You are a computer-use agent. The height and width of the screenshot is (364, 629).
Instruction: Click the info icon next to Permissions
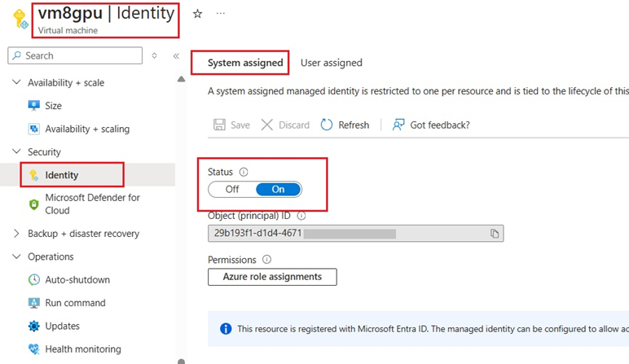pyautogui.click(x=266, y=260)
